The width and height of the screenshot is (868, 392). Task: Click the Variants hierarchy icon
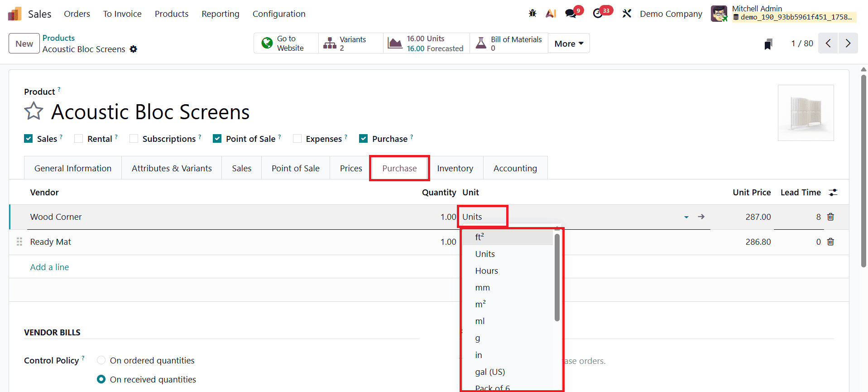[x=330, y=43]
